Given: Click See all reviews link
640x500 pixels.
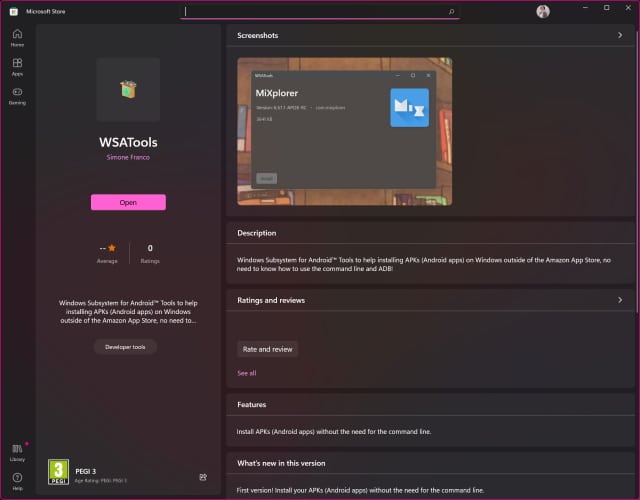Looking at the screenshot, I should [247, 373].
